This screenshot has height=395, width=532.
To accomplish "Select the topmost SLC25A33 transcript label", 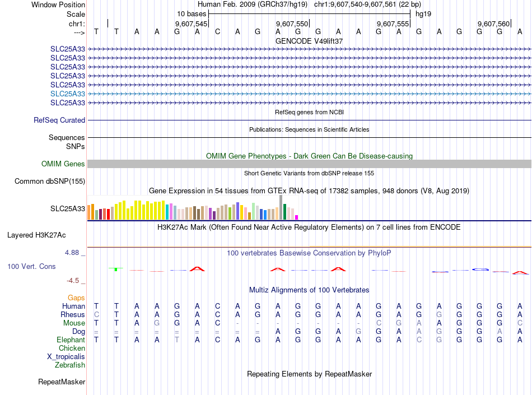I will 68,49.
